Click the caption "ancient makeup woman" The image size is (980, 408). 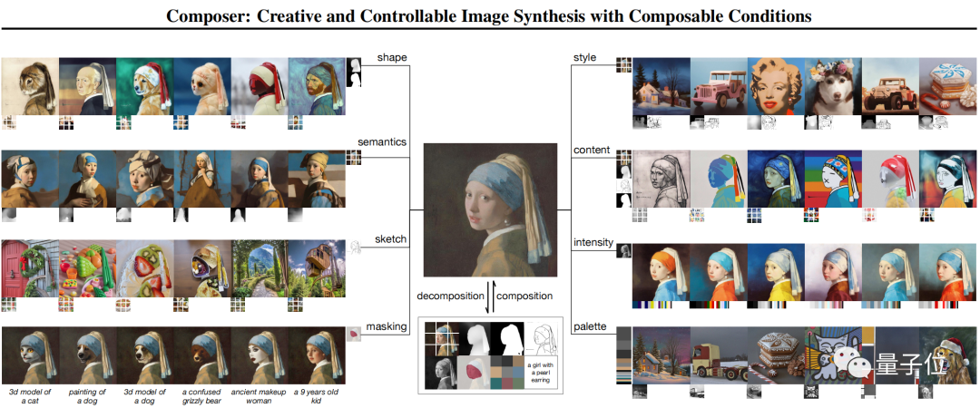259,396
